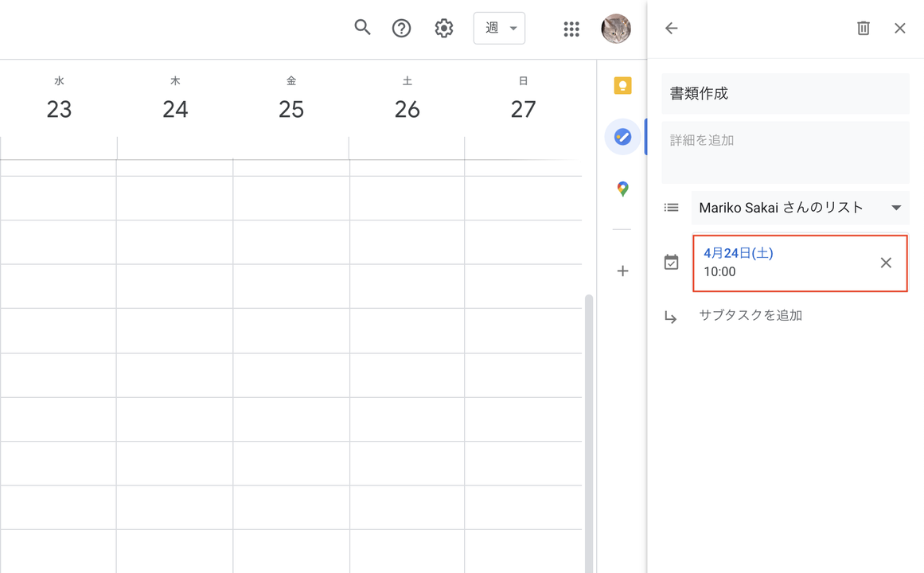This screenshot has height=573, width=924.
Task: Open the 週 view dropdown
Action: [499, 28]
